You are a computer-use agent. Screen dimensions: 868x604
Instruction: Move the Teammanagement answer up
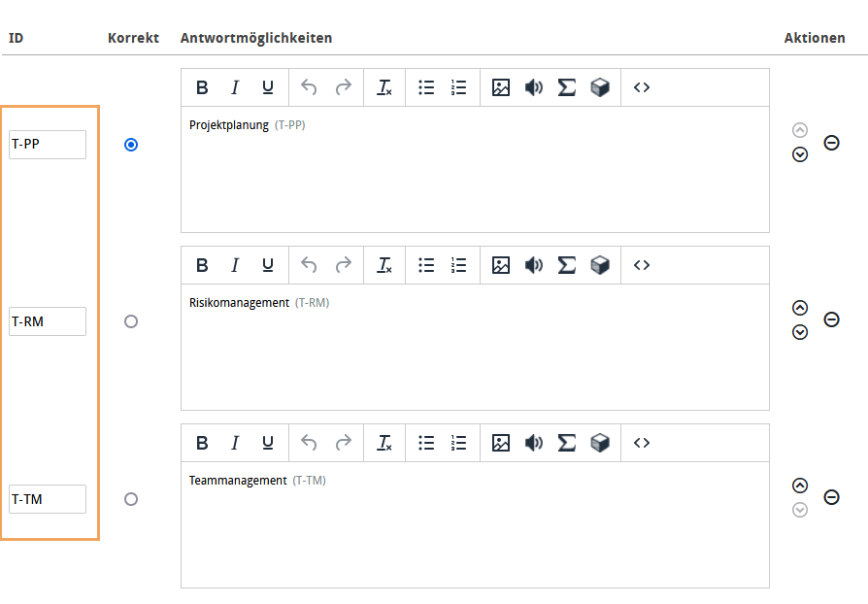pyautogui.click(x=800, y=486)
